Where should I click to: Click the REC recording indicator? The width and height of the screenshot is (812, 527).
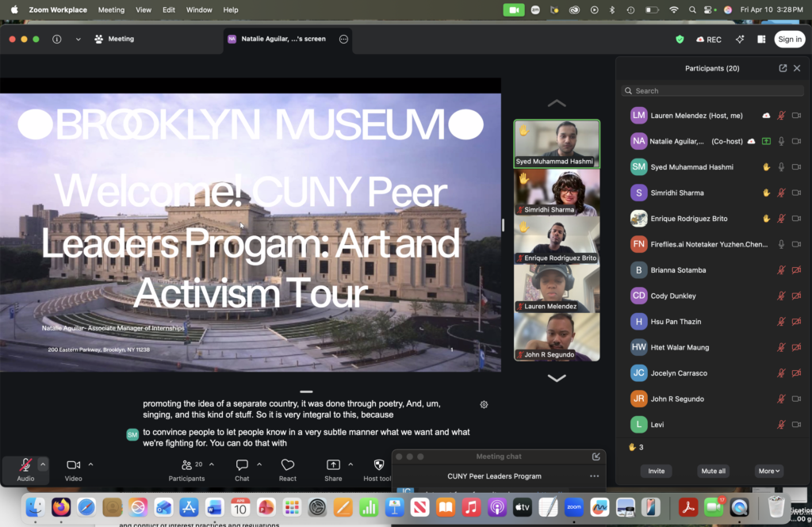coord(709,40)
